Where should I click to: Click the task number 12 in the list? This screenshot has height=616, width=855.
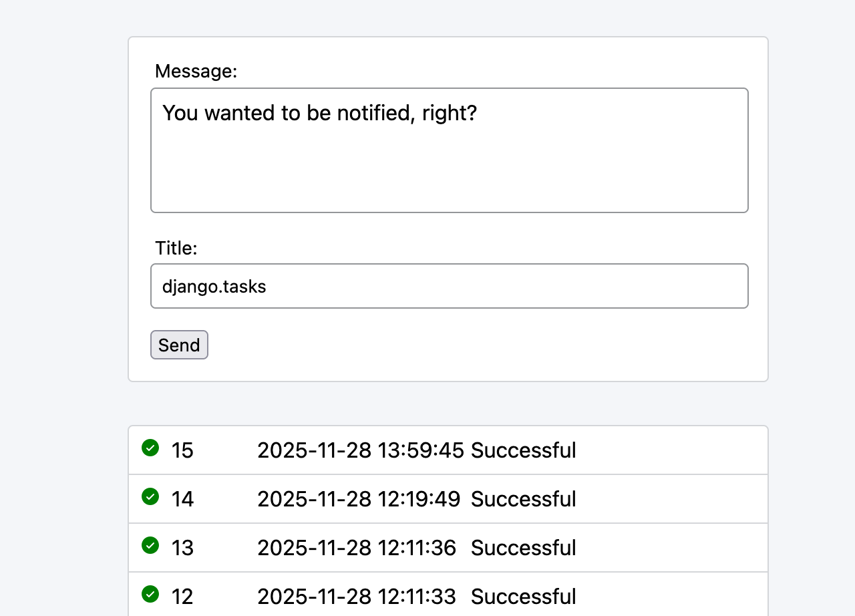[x=182, y=597]
